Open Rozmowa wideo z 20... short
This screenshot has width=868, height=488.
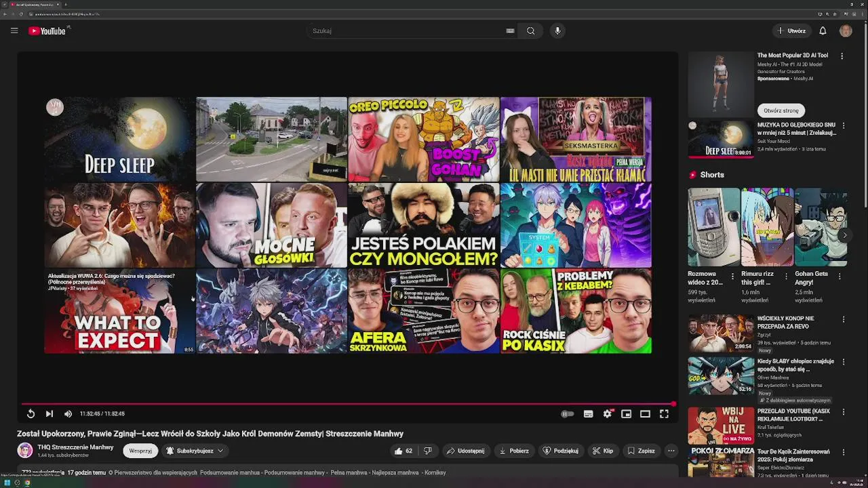coord(713,227)
